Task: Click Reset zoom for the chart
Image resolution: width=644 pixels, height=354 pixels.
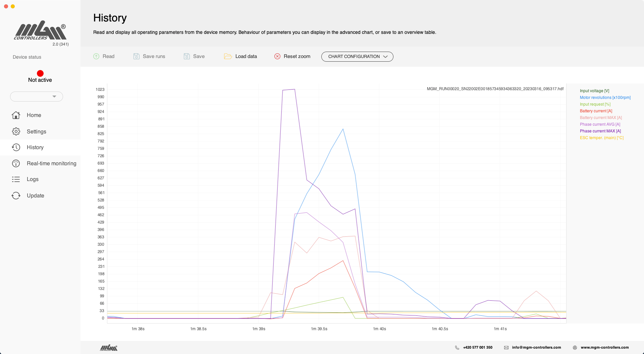Action: pyautogui.click(x=292, y=56)
